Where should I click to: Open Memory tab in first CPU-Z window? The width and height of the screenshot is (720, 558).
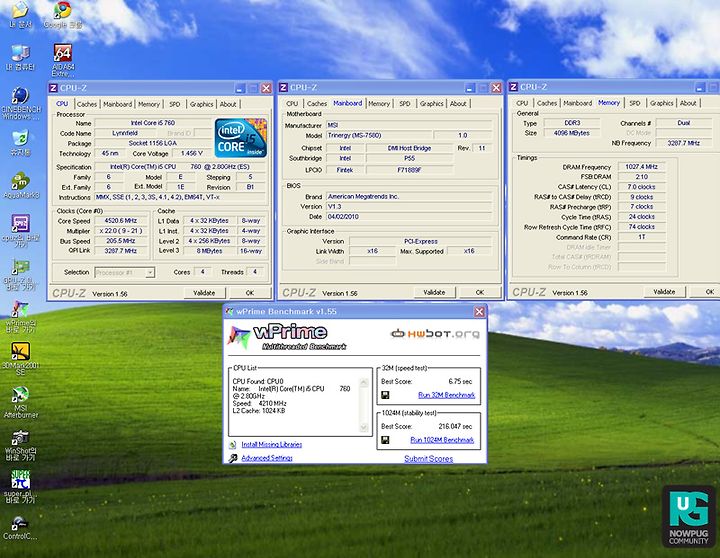pyautogui.click(x=149, y=104)
